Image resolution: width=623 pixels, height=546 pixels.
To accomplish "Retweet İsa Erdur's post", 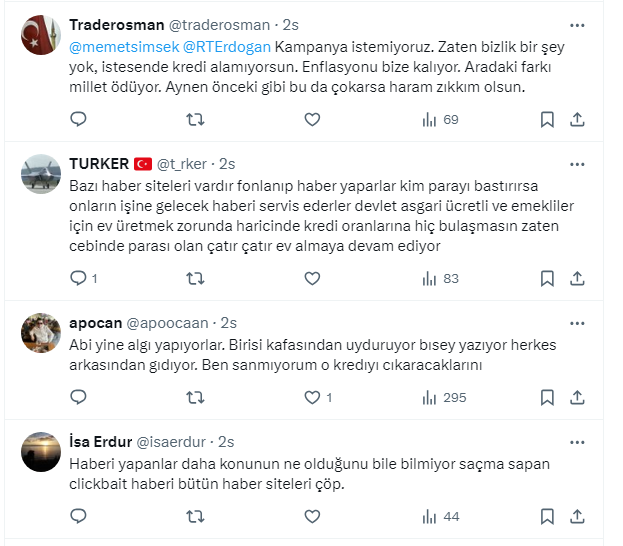I will tap(195, 517).
